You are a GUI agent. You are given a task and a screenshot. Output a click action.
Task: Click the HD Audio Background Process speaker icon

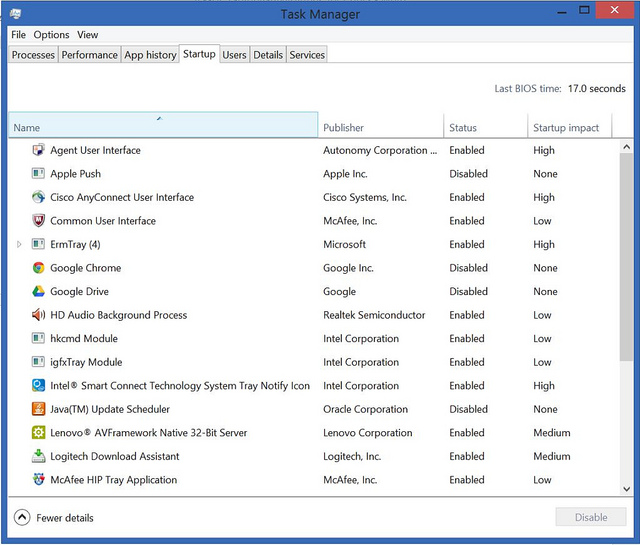[38, 315]
